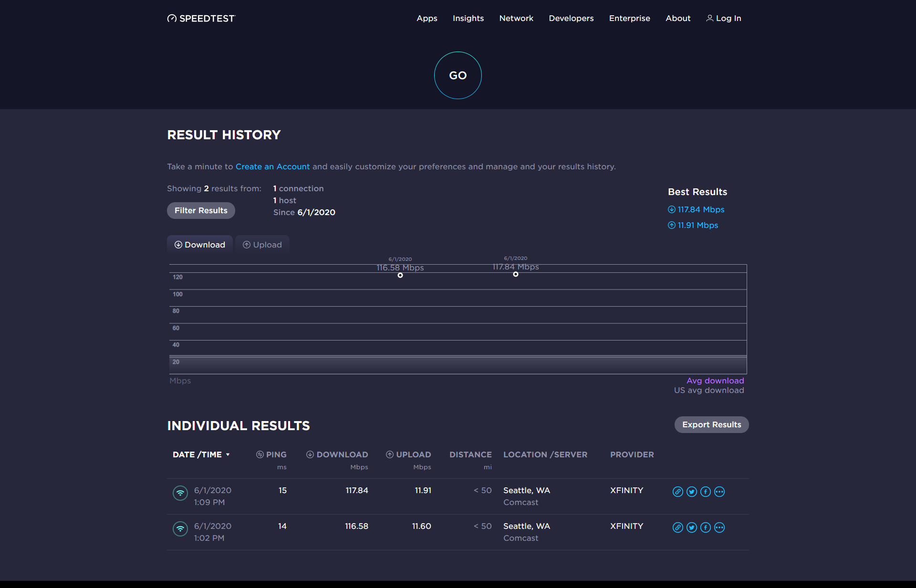Image resolution: width=916 pixels, height=588 pixels.
Task: Copy link icon for 1:02 PM result
Action: [677, 527]
